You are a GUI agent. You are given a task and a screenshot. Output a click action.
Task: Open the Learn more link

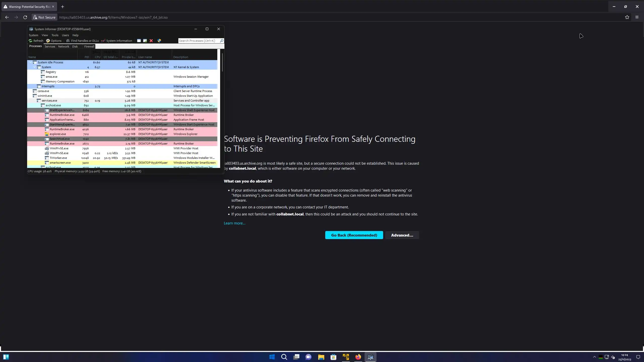point(234,223)
